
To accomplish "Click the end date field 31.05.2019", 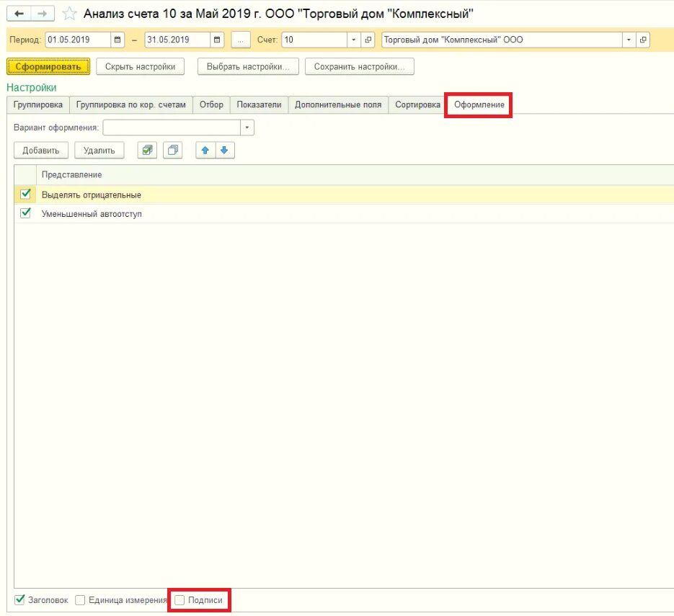I will pyautogui.click(x=177, y=40).
